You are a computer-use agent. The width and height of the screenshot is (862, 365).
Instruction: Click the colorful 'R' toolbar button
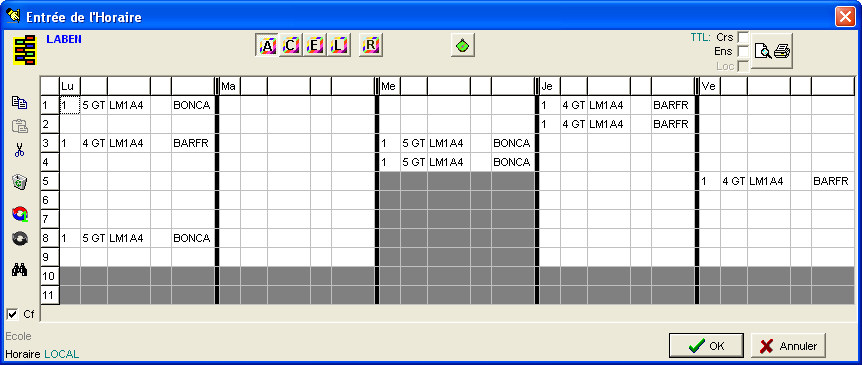coord(371,46)
